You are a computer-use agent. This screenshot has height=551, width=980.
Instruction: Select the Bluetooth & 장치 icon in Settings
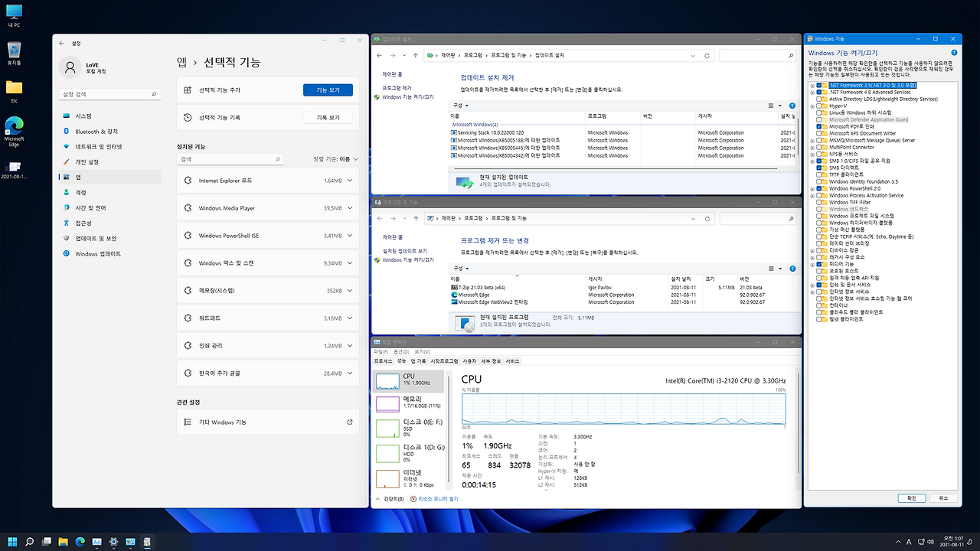click(67, 131)
